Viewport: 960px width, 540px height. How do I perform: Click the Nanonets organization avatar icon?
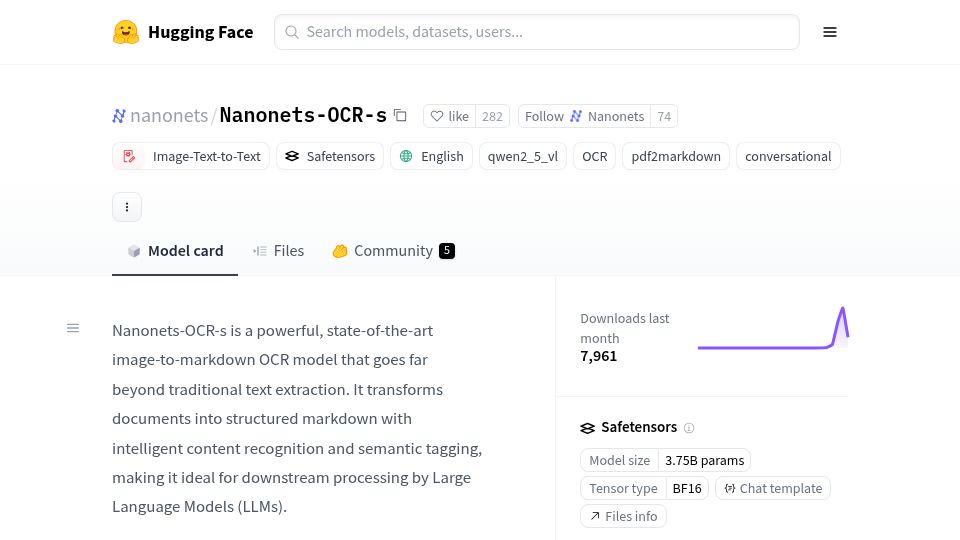tap(119, 116)
